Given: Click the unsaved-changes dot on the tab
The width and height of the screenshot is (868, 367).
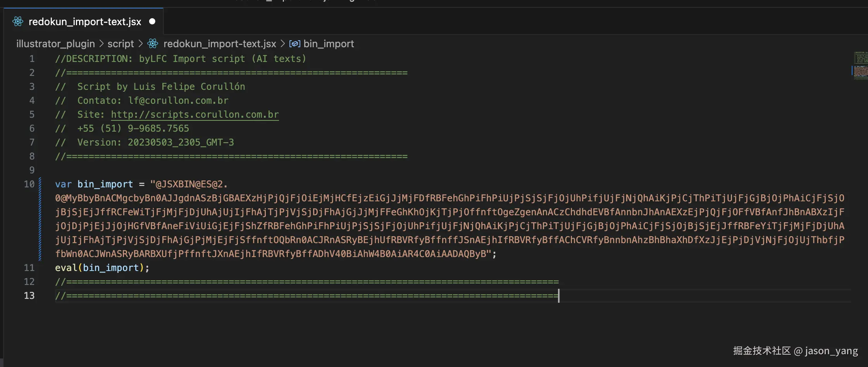Looking at the screenshot, I should (x=152, y=22).
